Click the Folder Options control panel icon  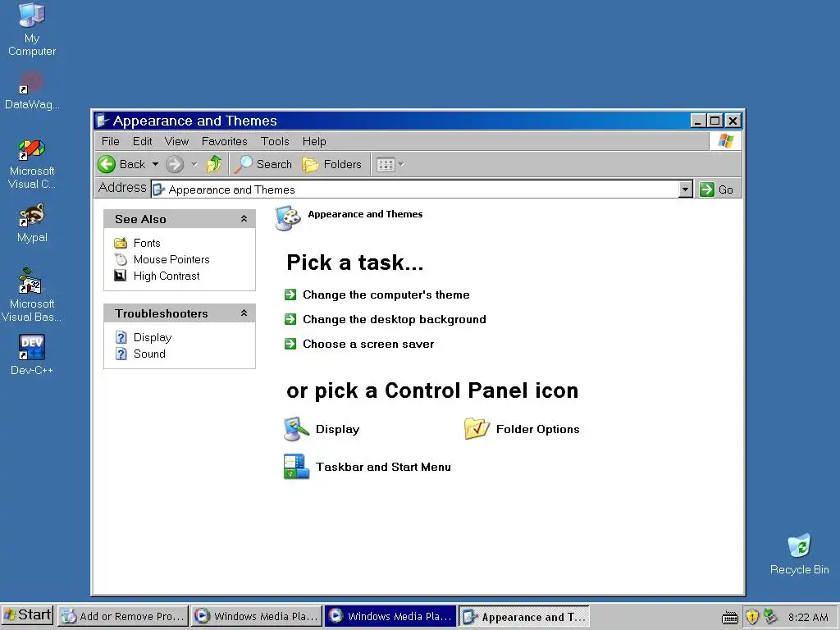point(477,428)
